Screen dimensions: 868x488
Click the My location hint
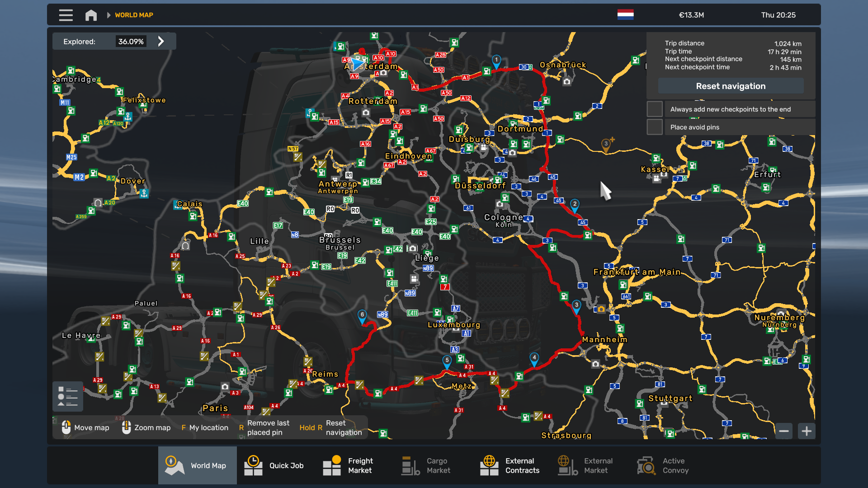[205, 427]
